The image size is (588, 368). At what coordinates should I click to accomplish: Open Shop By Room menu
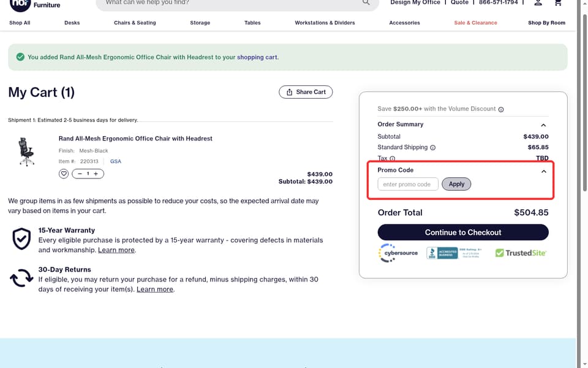point(546,23)
